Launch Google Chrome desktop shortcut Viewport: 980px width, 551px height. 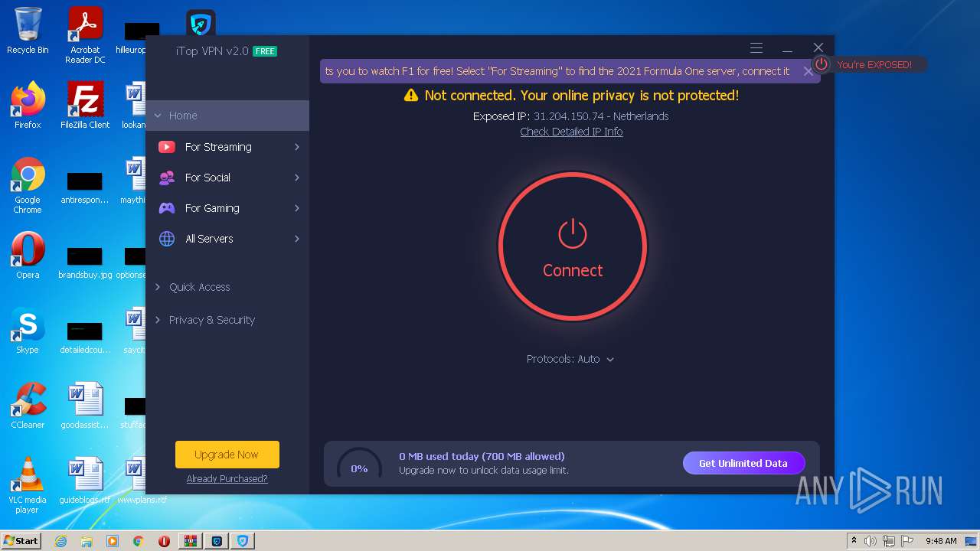point(28,185)
